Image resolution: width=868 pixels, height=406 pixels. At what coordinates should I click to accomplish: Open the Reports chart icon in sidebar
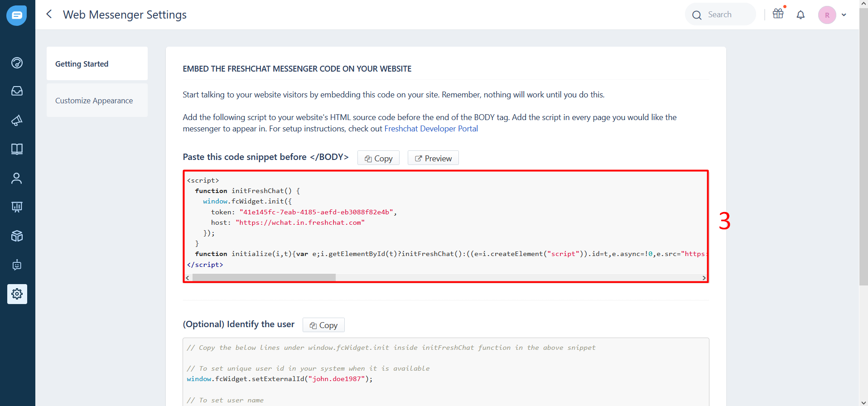(x=17, y=207)
